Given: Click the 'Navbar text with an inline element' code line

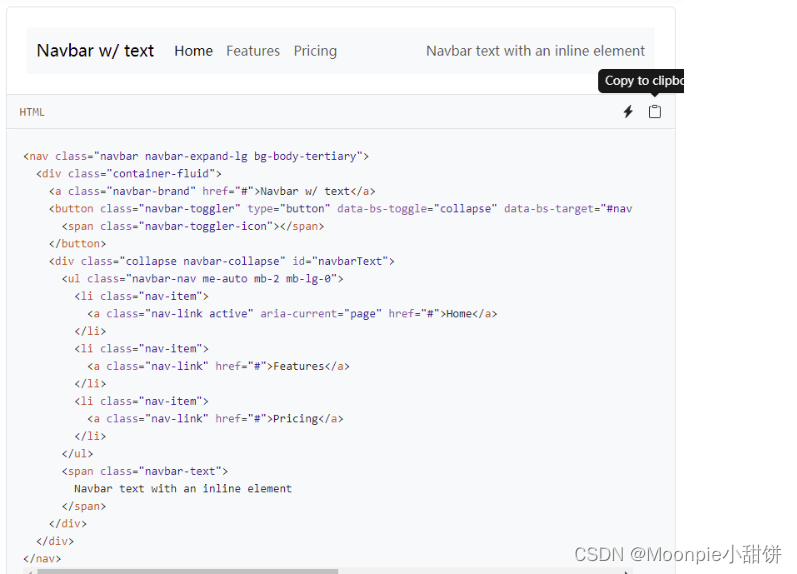Looking at the screenshot, I should (183, 489).
